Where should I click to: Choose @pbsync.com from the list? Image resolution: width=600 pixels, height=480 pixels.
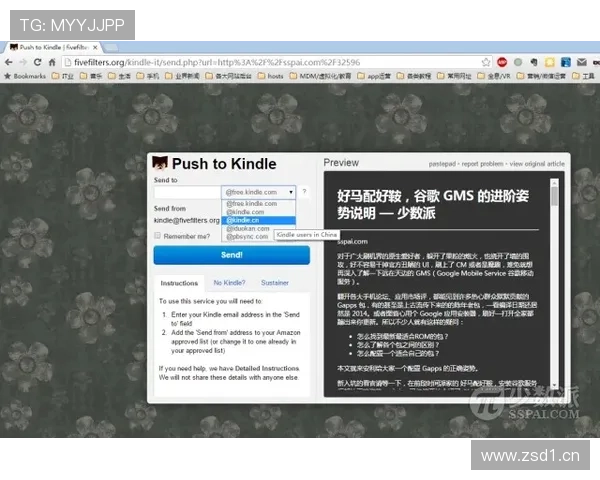click(x=248, y=237)
